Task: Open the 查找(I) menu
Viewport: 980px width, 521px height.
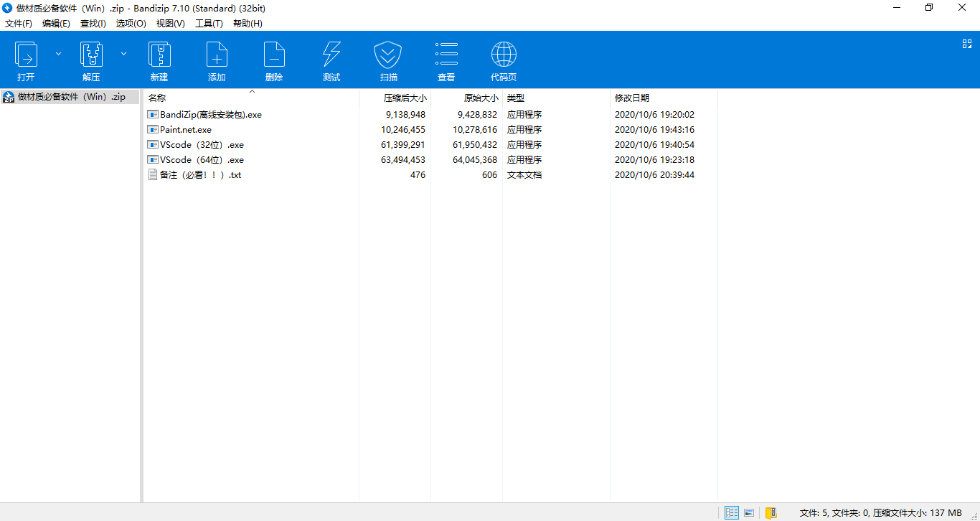Action: click(93, 23)
